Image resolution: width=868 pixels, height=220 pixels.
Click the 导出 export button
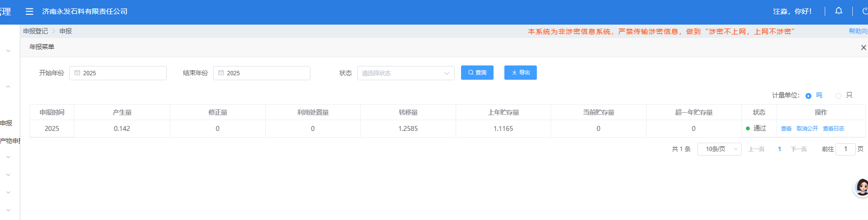click(x=521, y=72)
